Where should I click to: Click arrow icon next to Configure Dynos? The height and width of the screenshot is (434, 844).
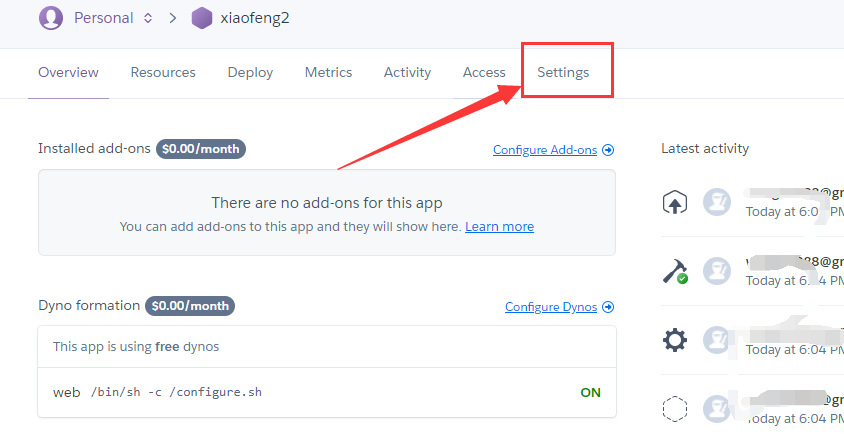pos(608,307)
